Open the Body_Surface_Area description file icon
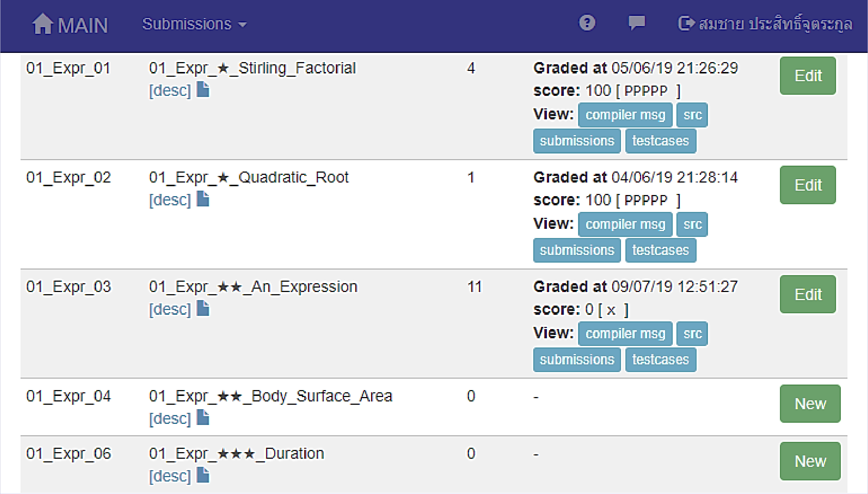This screenshot has width=868, height=494. [x=203, y=418]
